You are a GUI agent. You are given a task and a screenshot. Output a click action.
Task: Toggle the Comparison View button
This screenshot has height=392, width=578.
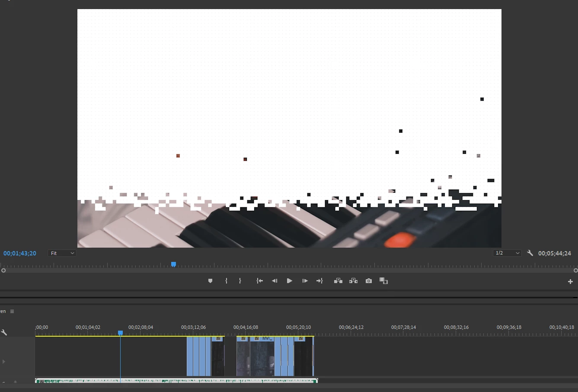[383, 281]
